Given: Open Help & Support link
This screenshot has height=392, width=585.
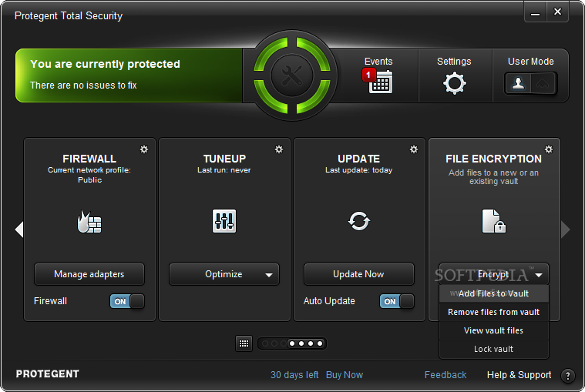Looking at the screenshot, I should pyautogui.click(x=519, y=375).
